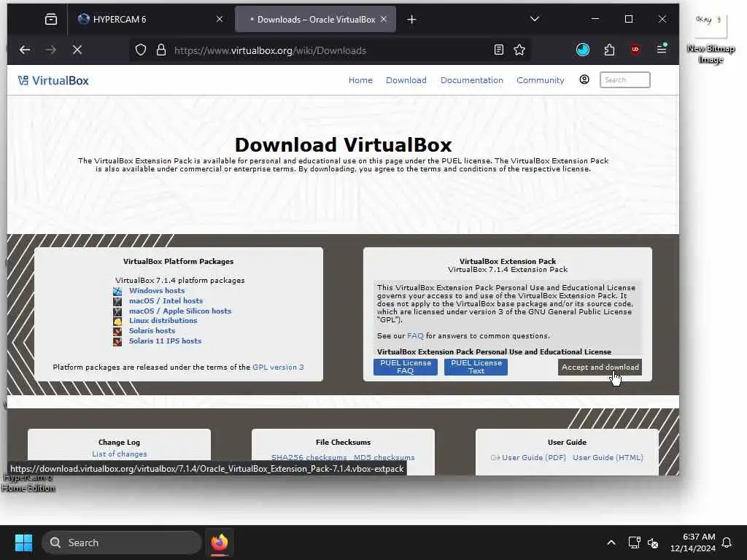Click the PUEL License FAQ button

pyautogui.click(x=406, y=367)
